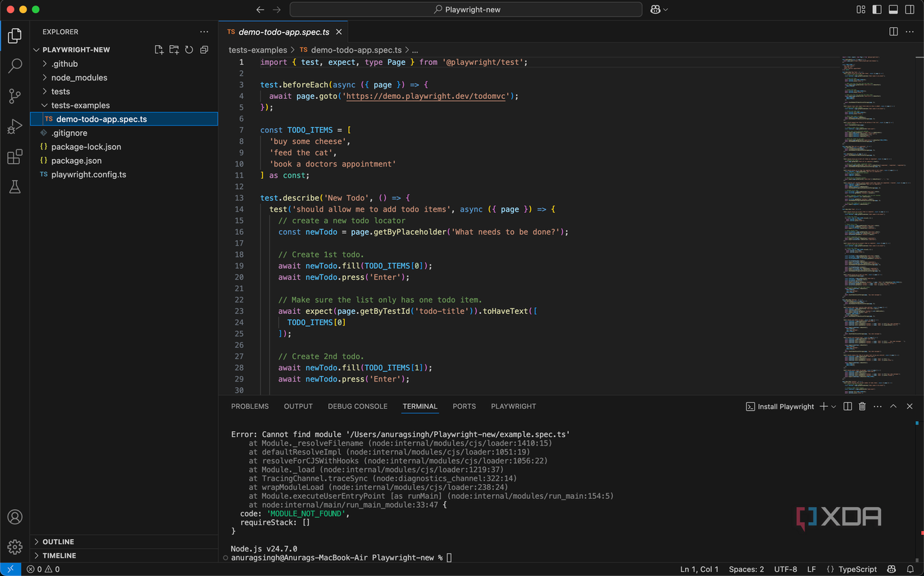Screen dimensions: 924x576
Task: Maximize the panel size with chevron
Action: 893,406
